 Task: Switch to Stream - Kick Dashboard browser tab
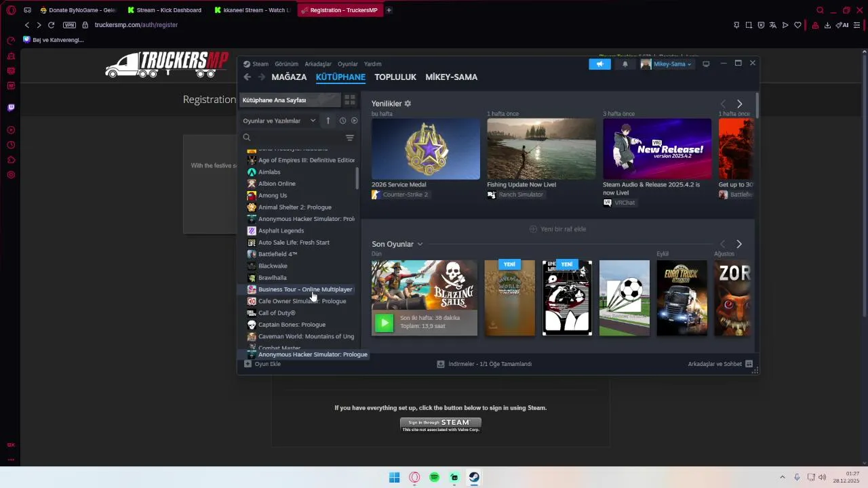coord(165,10)
